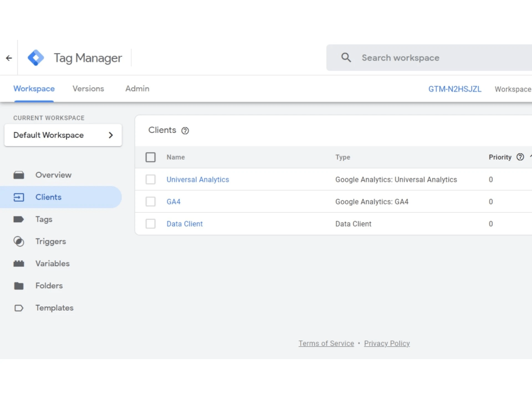Click the 'Data Client' type cell
The height and width of the screenshot is (399, 532).
[x=353, y=224]
